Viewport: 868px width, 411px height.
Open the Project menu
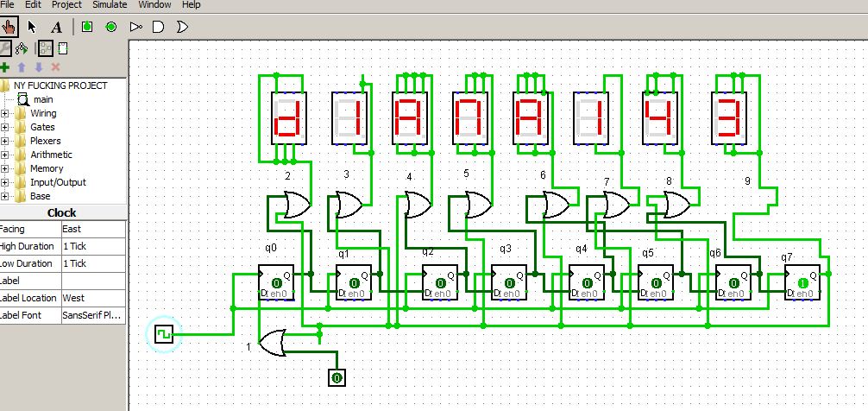(66, 5)
